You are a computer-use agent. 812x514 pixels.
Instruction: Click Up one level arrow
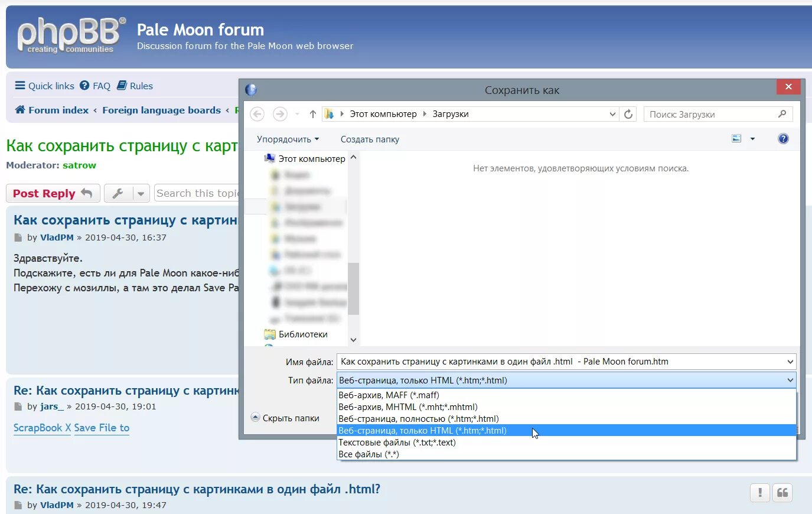coord(312,114)
